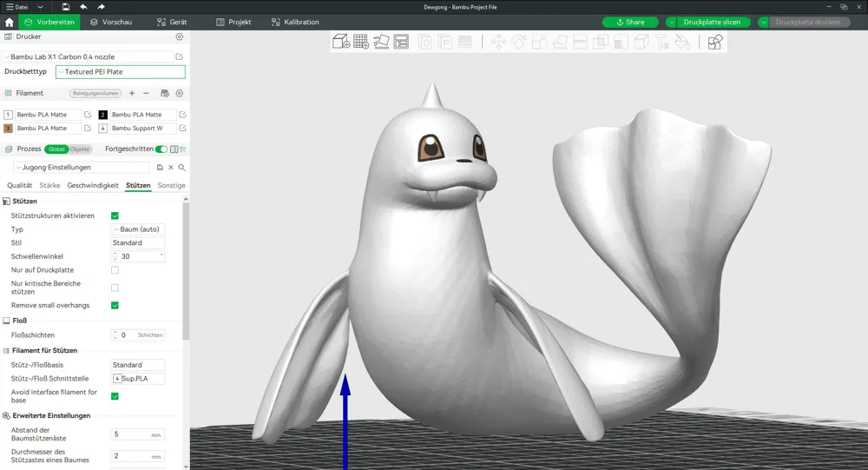Open the Jugong Einstellungen preset dropdown
The image size is (868, 470).
[81, 168]
